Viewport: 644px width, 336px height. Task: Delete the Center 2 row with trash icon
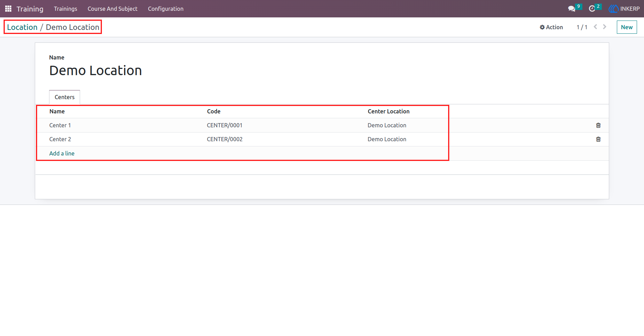coord(598,139)
